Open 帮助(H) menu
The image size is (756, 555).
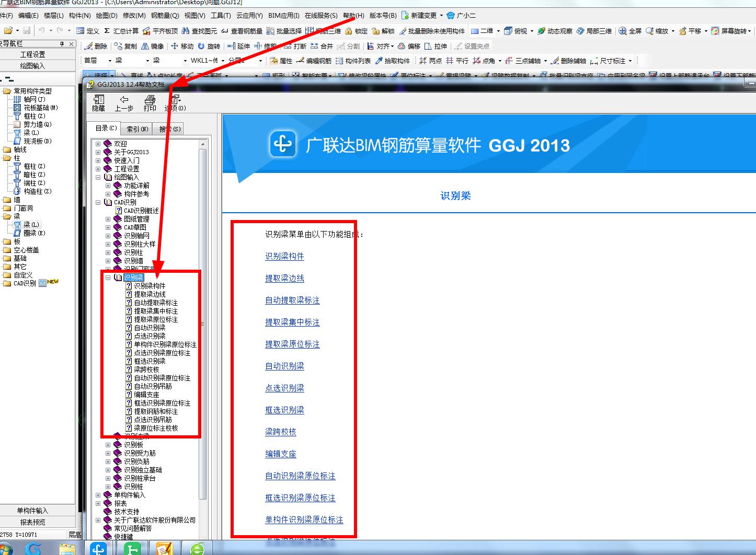pos(353,16)
